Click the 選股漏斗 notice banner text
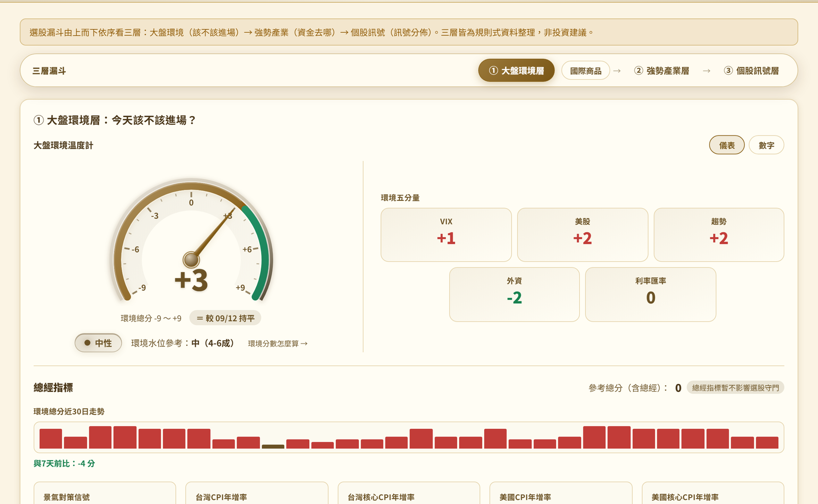This screenshot has width=818, height=504. [311, 32]
